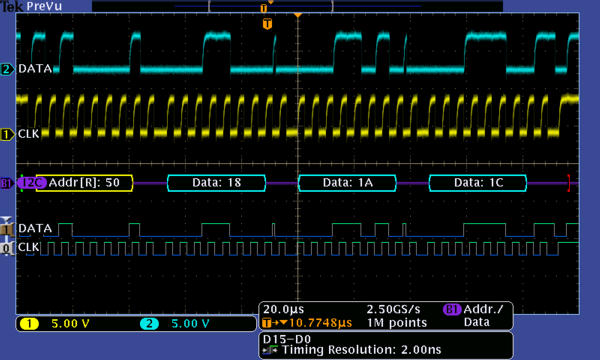Viewport: 600px width, 360px height.
Task: Click digital channel D0 CLK marker
Action: point(7,248)
